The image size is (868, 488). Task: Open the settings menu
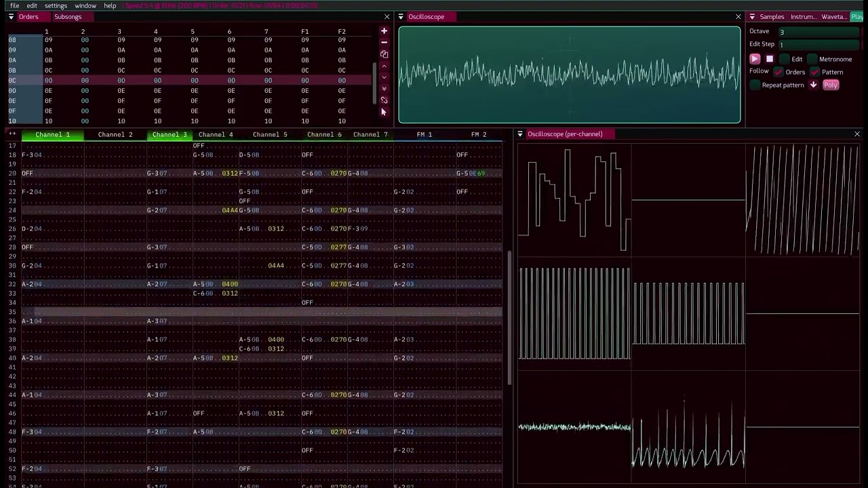56,5
